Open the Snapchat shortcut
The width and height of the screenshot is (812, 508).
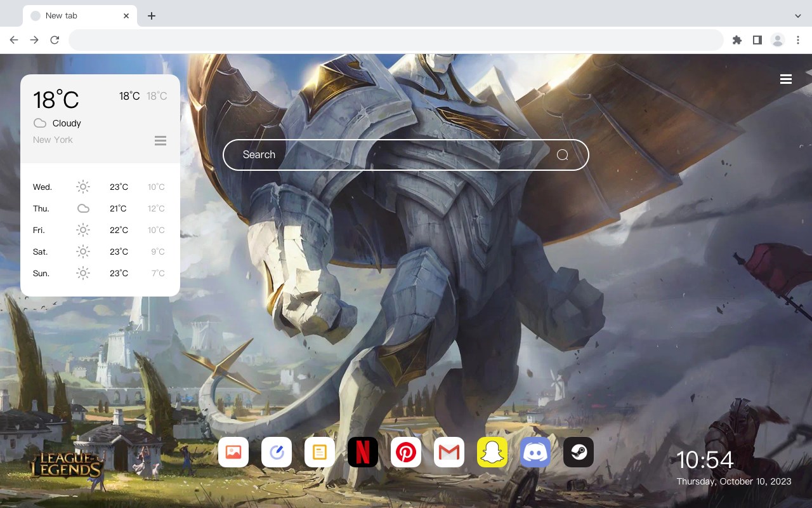click(492, 452)
